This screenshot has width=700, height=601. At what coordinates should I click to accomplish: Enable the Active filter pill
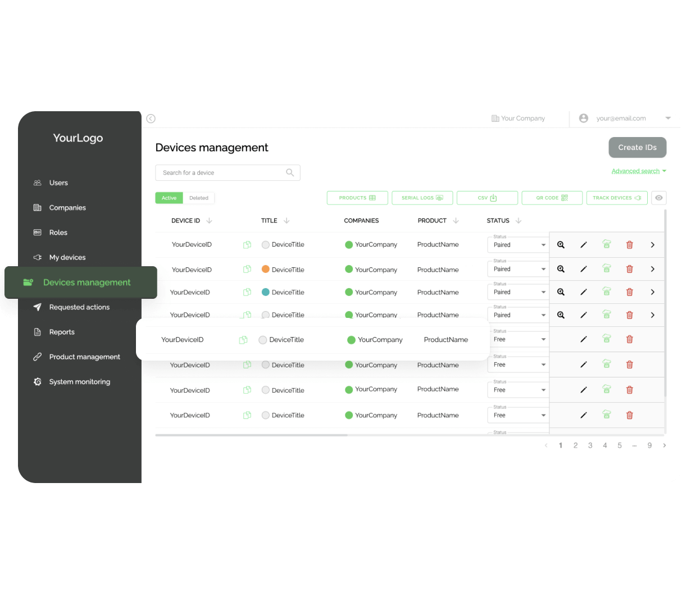coord(169,198)
